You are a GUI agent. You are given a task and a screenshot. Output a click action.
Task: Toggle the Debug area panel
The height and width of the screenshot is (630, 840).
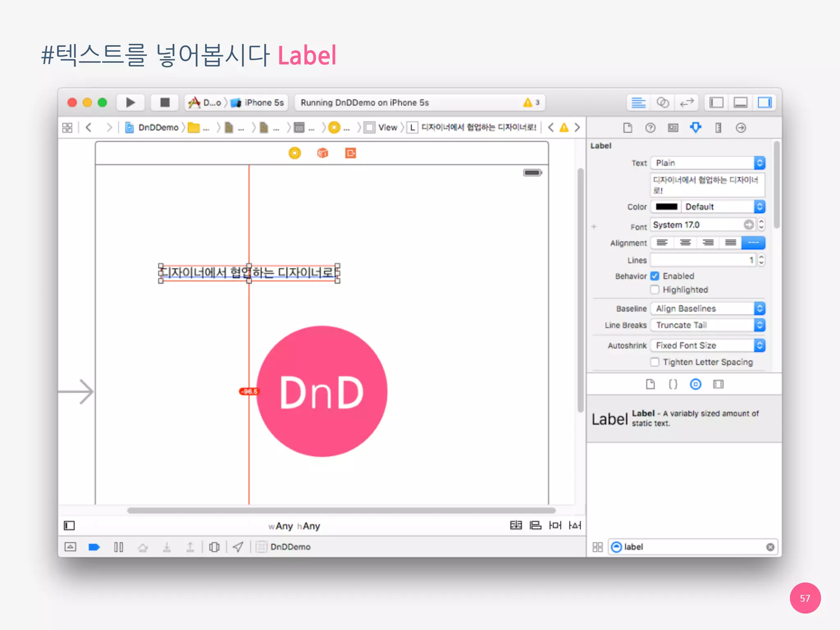(x=740, y=103)
